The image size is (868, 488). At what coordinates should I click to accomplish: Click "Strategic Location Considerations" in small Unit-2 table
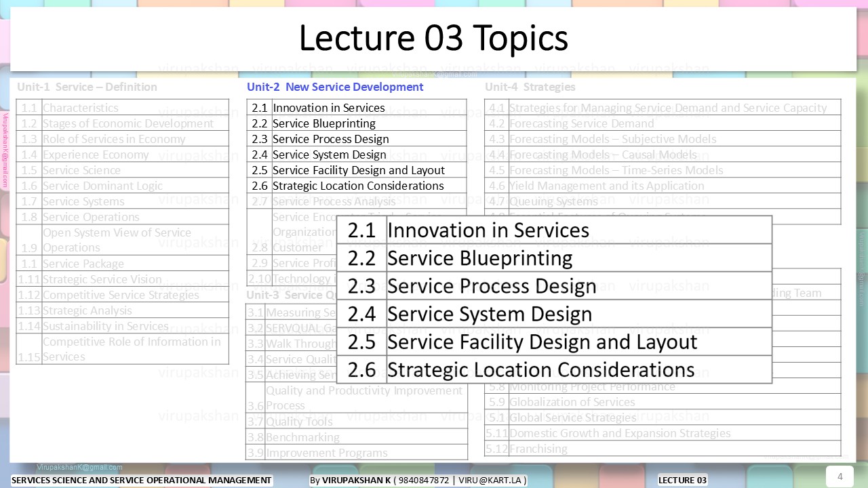(357, 186)
